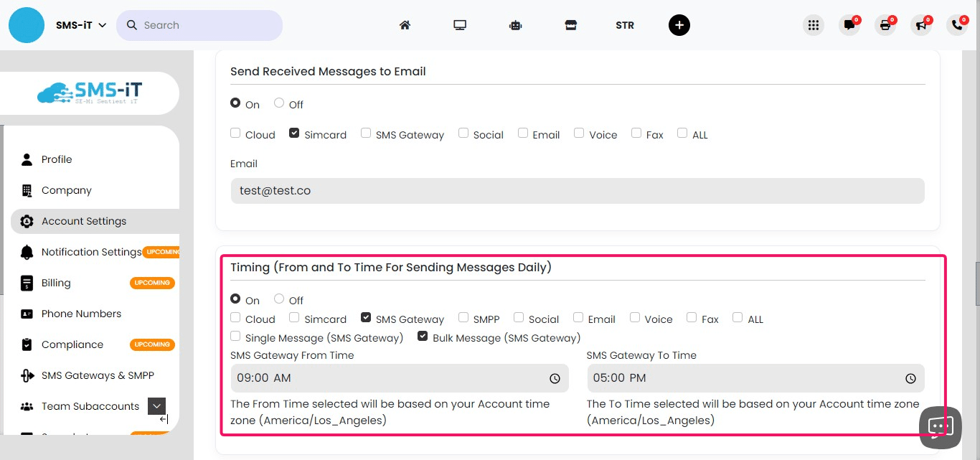This screenshot has height=460, width=980.
Task: Select the storefront icon in the navigation bar
Action: 570,24
